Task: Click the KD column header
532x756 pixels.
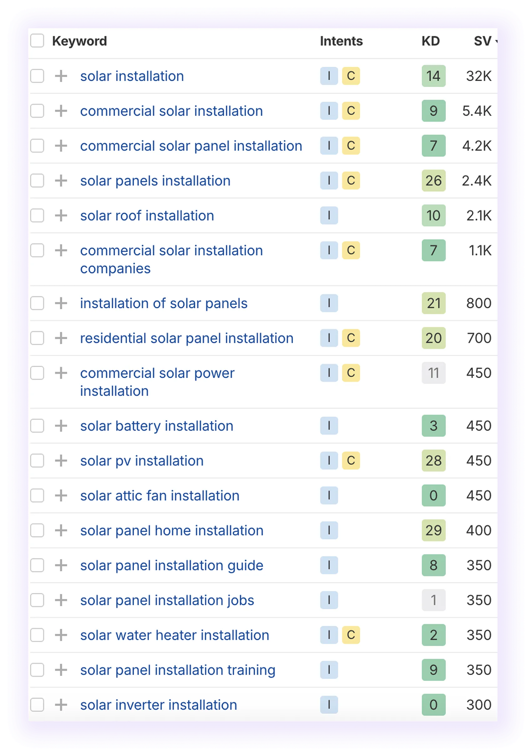Action: point(431,41)
